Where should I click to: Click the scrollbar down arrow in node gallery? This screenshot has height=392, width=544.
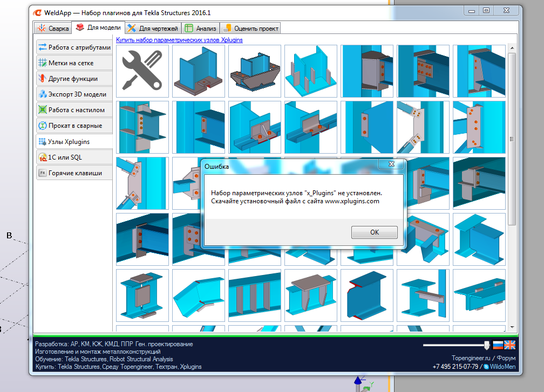(512, 327)
